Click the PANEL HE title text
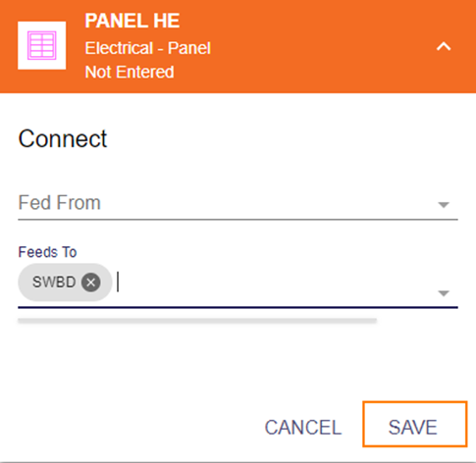 (x=132, y=21)
